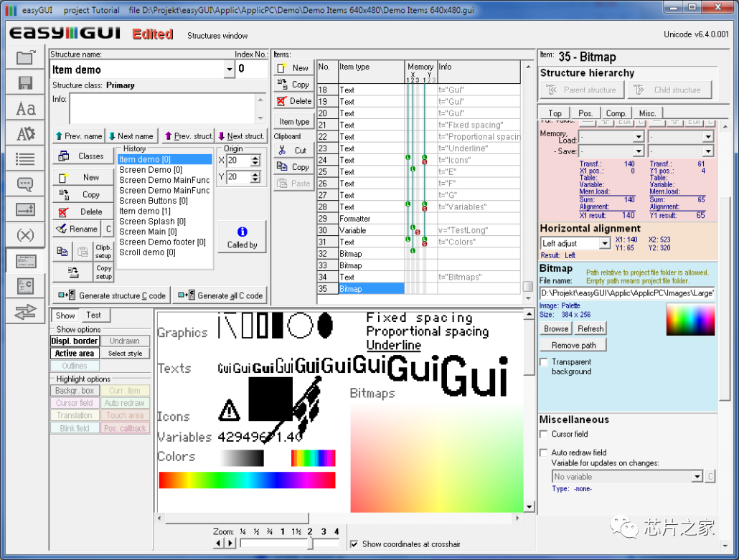This screenshot has height=560, width=739.
Task: Browse for a bitmap file
Action: (x=555, y=328)
